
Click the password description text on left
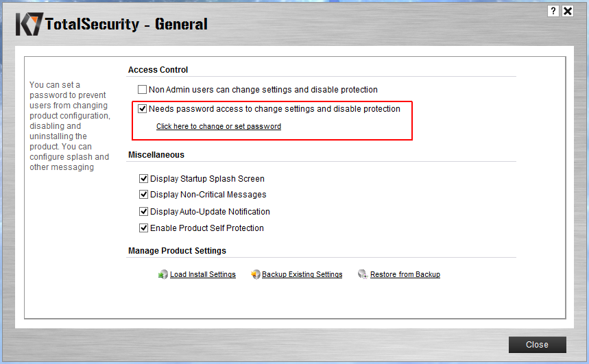(x=69, y=126)
